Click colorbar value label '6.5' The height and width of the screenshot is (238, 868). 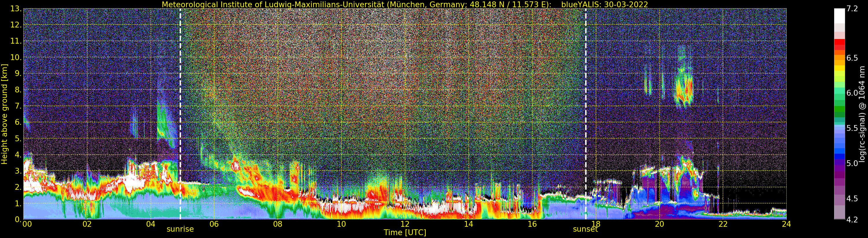pyautogui.click(x=852, y=58)
